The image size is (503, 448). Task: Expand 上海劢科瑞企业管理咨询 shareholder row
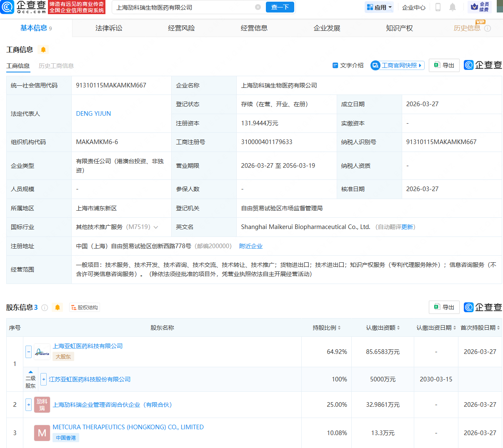click(28, 405)
